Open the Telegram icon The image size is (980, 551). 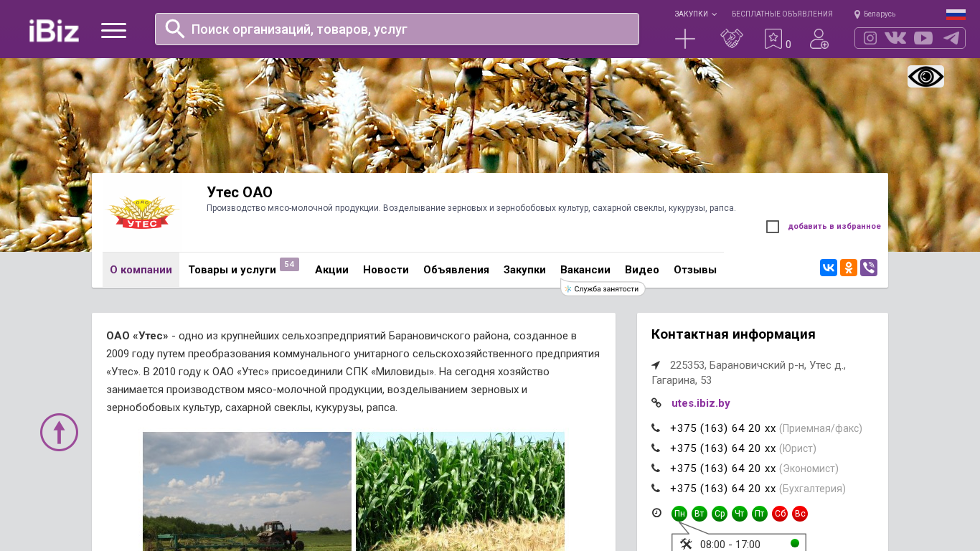(x=951, y=38)
